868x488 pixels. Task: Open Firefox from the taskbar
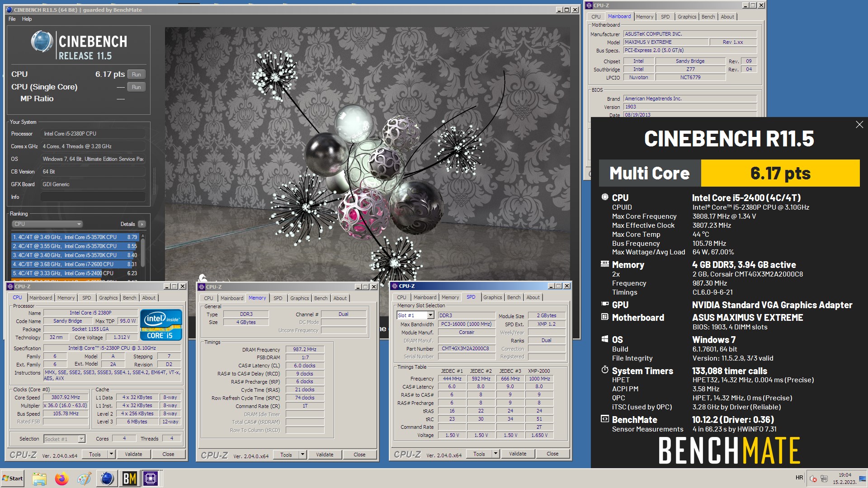coord(61,478)
